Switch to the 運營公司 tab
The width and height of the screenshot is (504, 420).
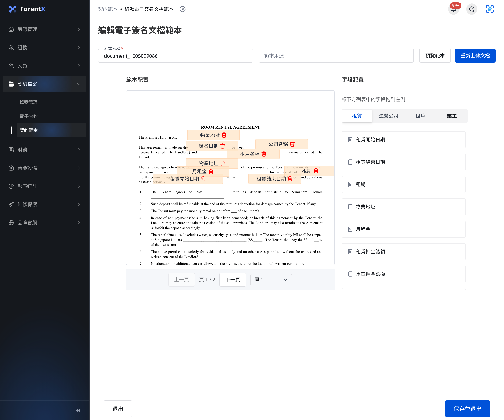pos(388,116)
